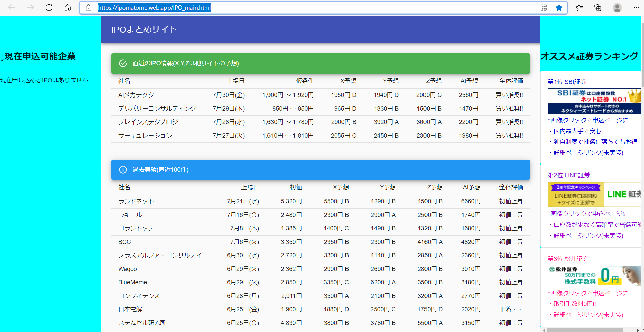The height and width of the screenshot is (332, 644).
Task: Click the 松井証券 0円 banner image
Action: click(594, 276)
